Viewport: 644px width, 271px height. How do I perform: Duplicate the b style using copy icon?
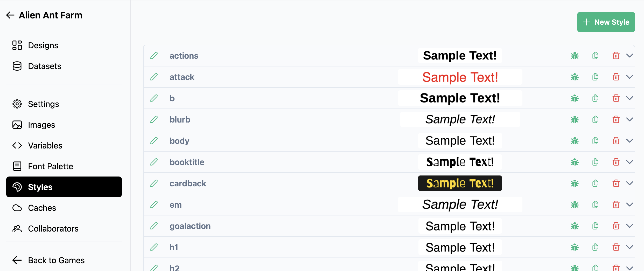pos(595,98)
